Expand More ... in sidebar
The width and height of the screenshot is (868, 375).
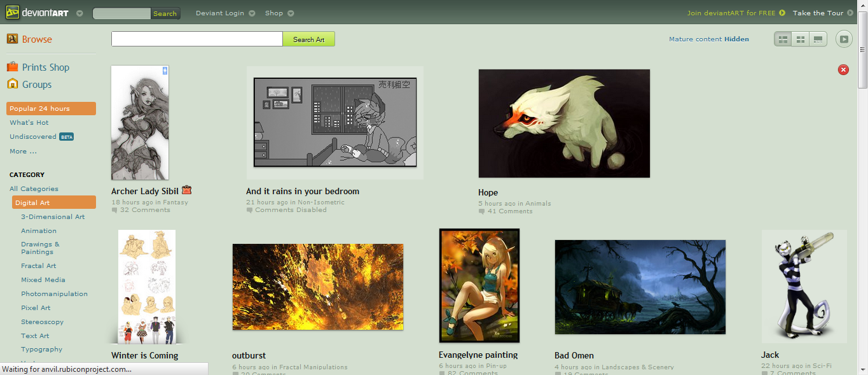(24, 152)
